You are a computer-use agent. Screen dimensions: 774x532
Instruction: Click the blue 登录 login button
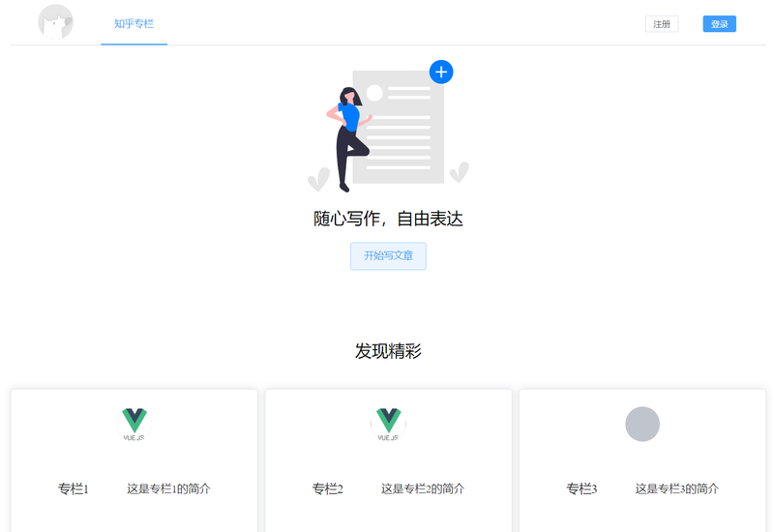coord(719,23)
